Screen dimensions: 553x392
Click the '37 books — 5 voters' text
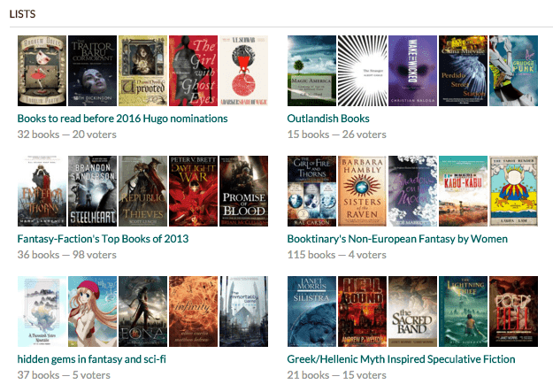[x=64, y=375]
